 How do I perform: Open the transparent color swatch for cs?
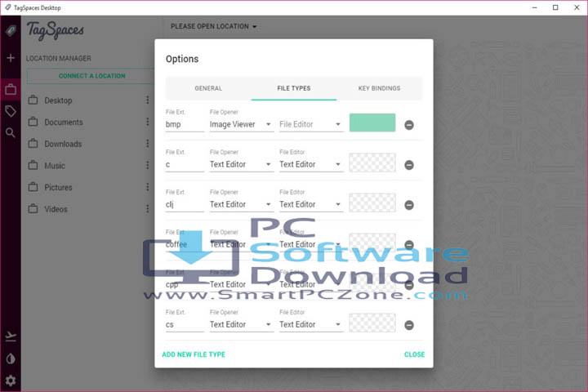(x=372, y=323)
